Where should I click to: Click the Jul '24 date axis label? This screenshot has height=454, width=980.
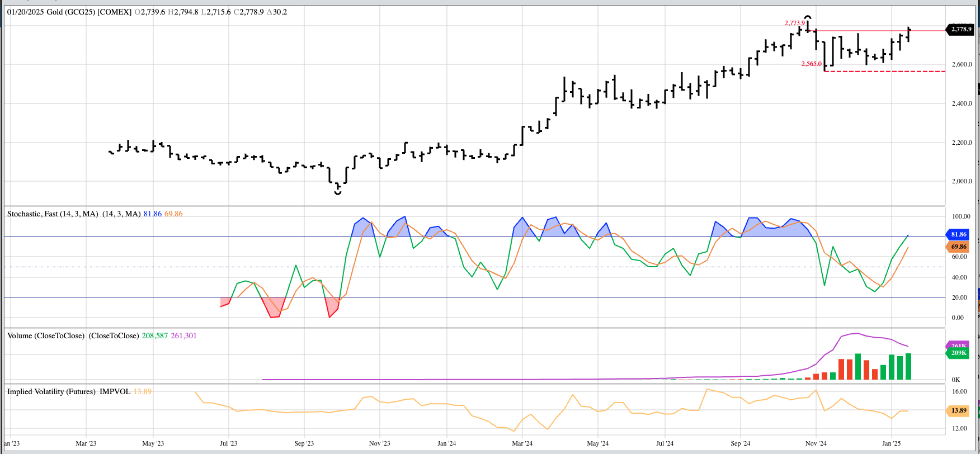665,443
